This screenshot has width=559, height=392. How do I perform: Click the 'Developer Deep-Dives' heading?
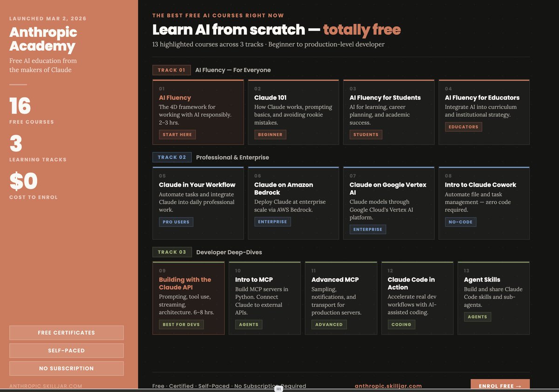pos(229,252)
